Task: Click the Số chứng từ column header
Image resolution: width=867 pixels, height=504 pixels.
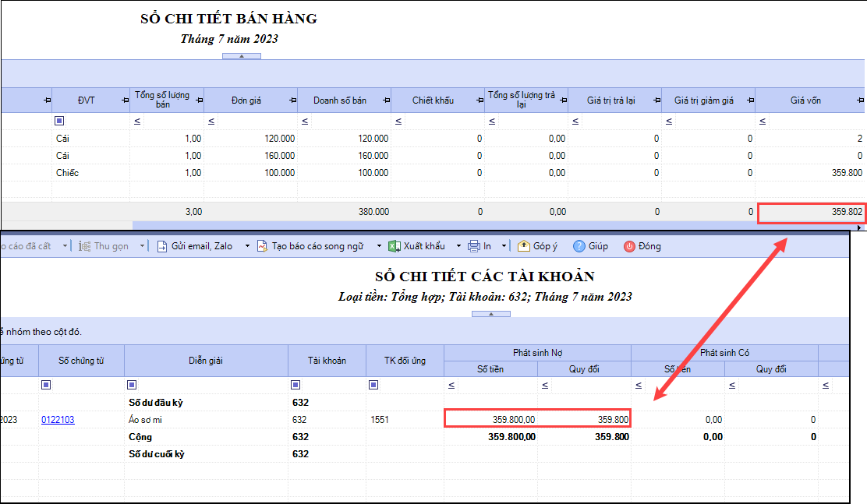Action: click(81, 361)
